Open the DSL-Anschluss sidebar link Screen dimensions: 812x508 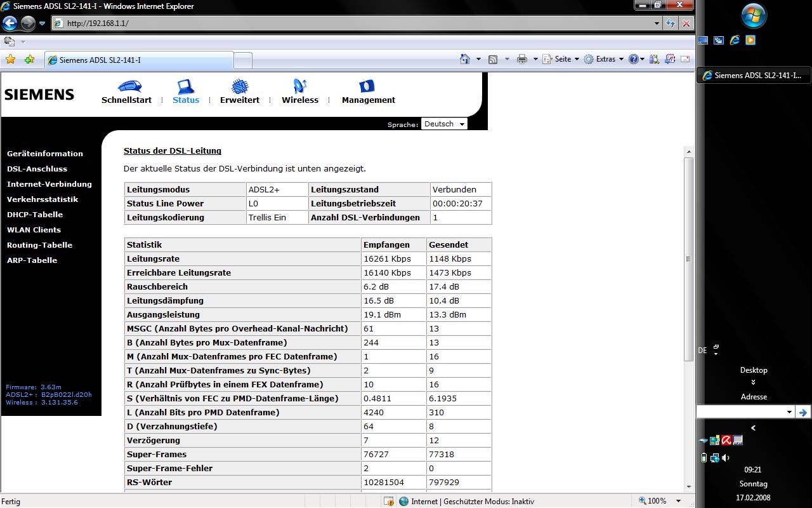point(37,169)
